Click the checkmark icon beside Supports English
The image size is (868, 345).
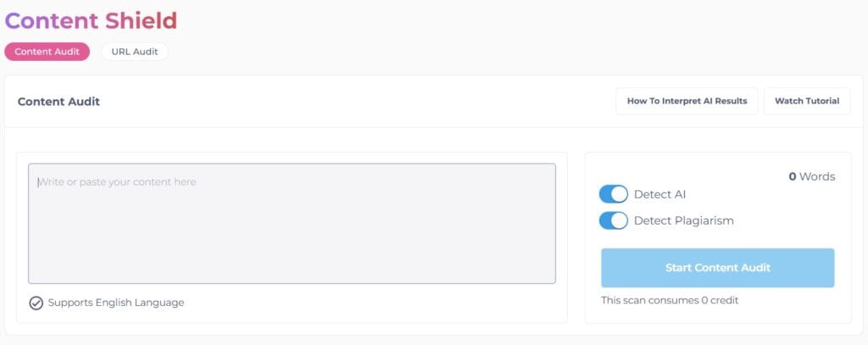[x=36, y=303]
